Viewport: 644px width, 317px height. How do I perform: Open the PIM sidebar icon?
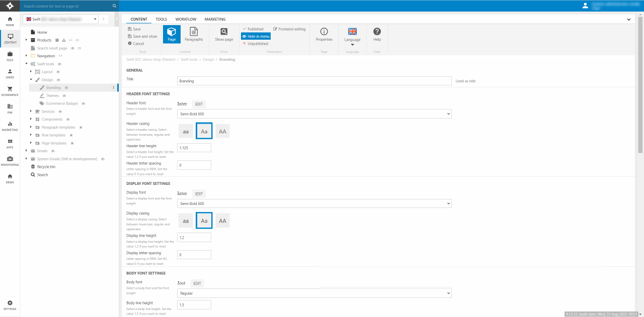[x=10, y=109]
